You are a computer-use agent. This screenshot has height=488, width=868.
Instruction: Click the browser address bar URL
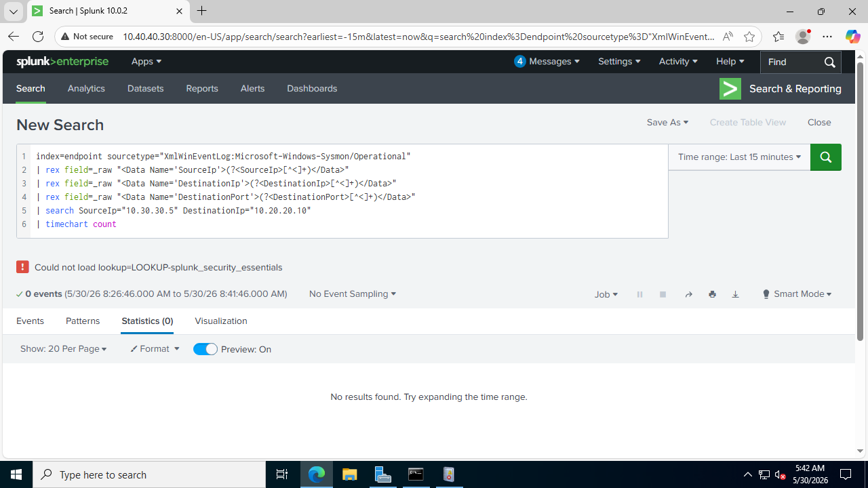click(418, 37)
